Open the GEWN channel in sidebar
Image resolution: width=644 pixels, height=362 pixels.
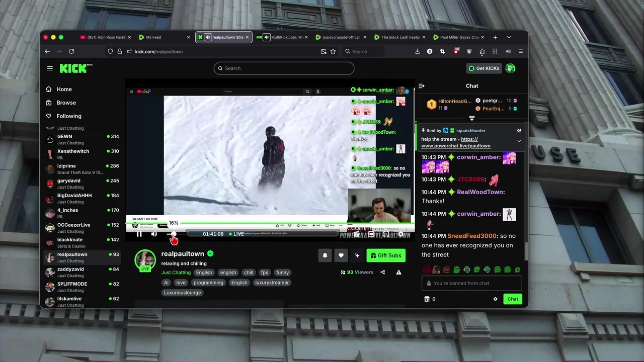point(82,139)
